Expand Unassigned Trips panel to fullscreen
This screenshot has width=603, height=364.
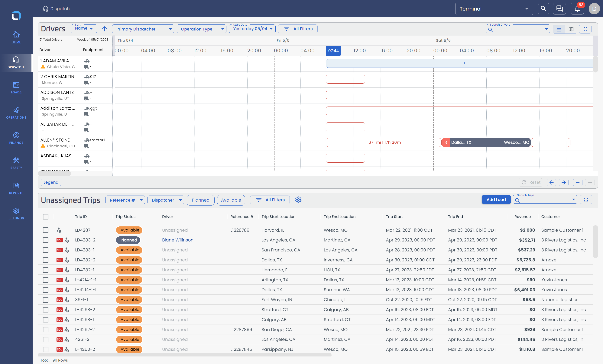[x=586, y=200]
